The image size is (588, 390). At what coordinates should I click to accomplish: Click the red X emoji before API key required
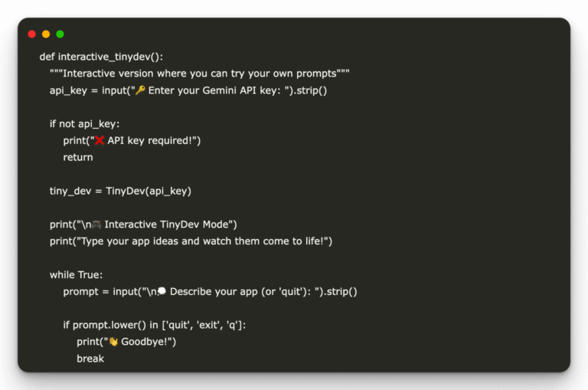(x=100, y=140)
